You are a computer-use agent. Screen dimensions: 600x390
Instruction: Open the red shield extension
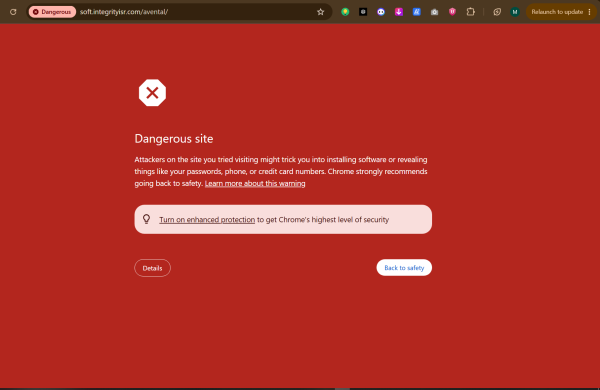[x=452, y=12]
